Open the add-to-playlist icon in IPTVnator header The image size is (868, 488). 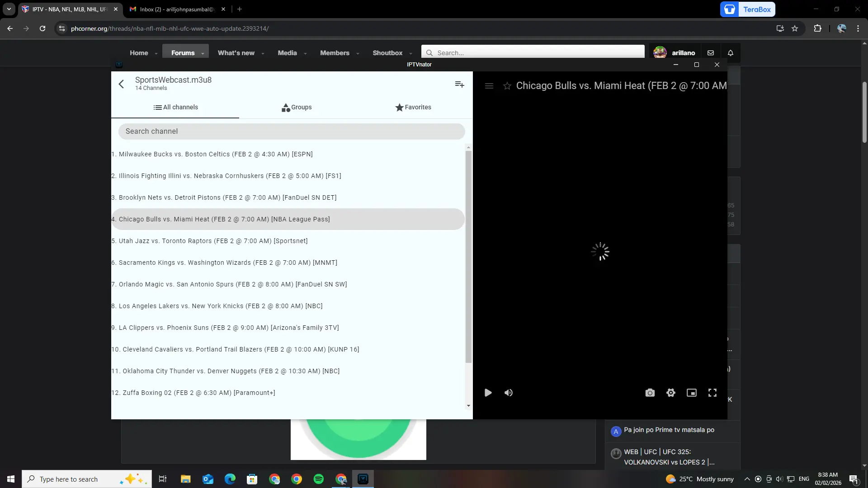pyautogui.click(x=459, y=84)
